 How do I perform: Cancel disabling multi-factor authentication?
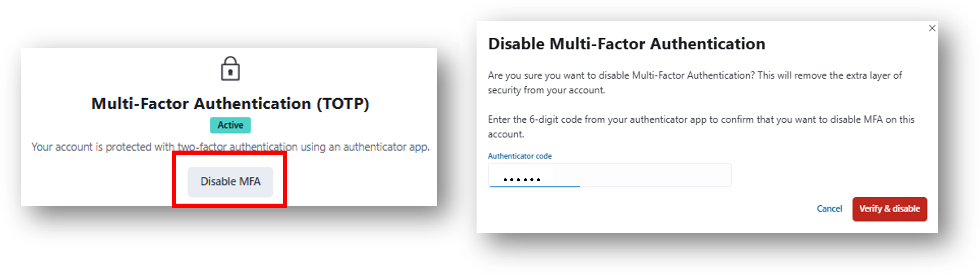[x=829, y=209]
